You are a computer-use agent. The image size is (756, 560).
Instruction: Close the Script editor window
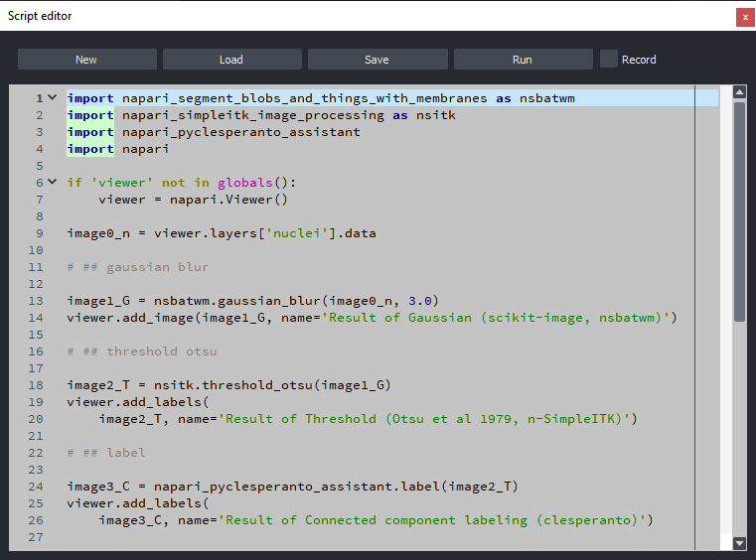click(x=744, y=17)
